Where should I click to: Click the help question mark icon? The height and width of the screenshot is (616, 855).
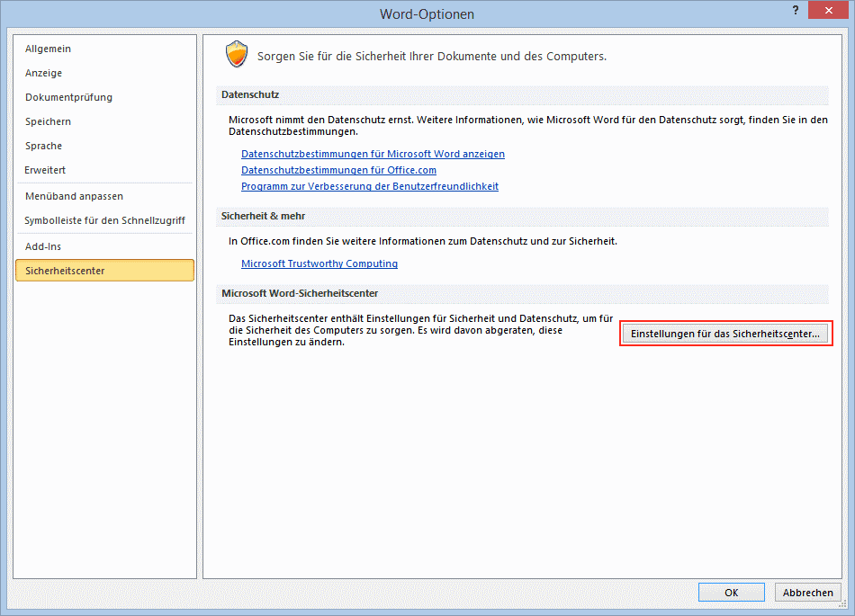click(x=795, y=11)
